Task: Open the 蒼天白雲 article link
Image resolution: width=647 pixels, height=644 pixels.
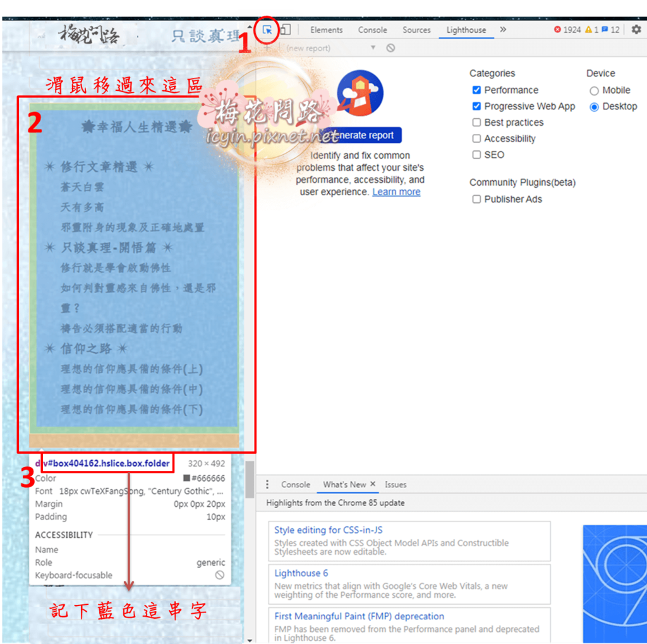Action: (82, 187)
